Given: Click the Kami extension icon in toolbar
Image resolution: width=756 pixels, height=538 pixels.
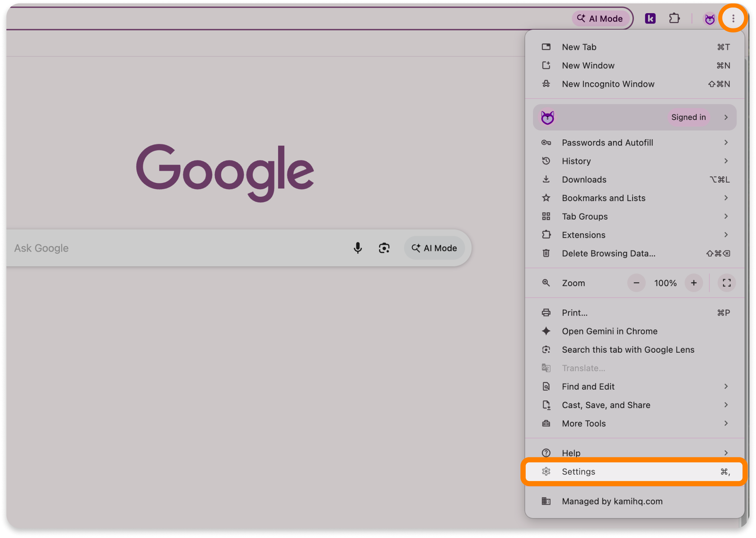Looking at the screenshot, I should (x=650, y=18).
